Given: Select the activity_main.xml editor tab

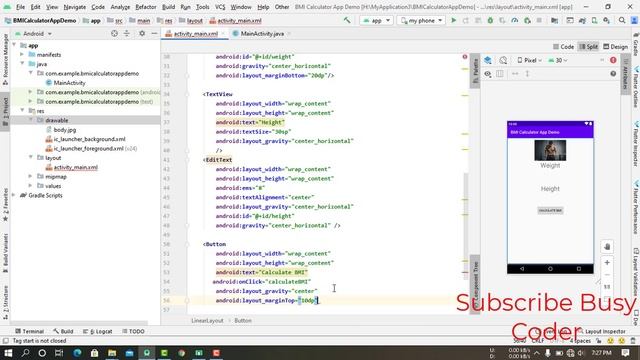Looking at the screenshot, I should coord(196,34).
